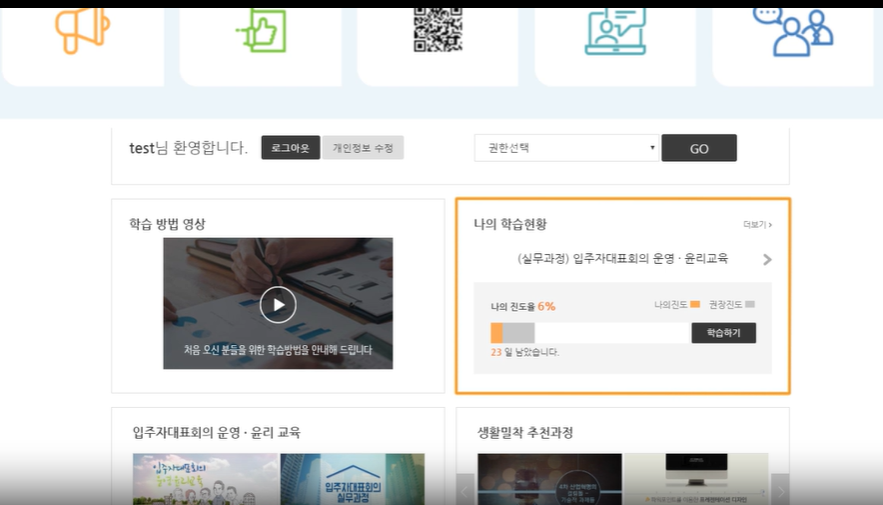Open the teal online lecture laptop icon
Screen dimensions: 883x505
pyautogui.click(x=615, y=32)
